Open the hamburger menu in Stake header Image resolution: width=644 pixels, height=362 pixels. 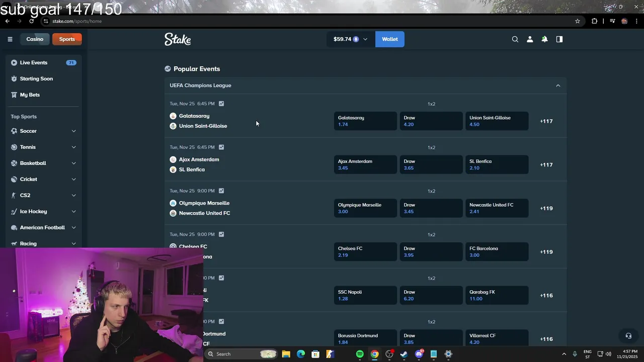(x=10, y=39)
